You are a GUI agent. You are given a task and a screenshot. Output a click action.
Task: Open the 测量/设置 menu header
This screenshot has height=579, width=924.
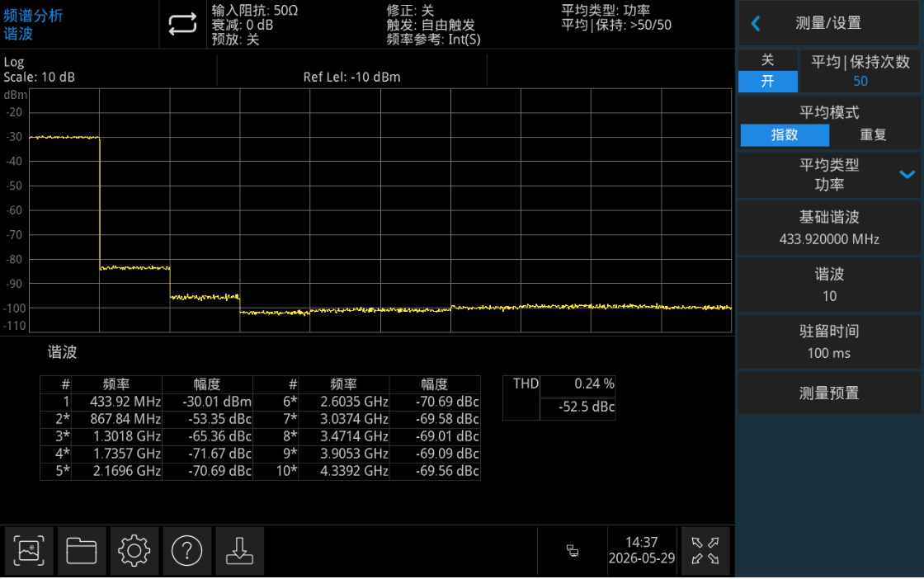pyautogui.click(x=828, y=24)
